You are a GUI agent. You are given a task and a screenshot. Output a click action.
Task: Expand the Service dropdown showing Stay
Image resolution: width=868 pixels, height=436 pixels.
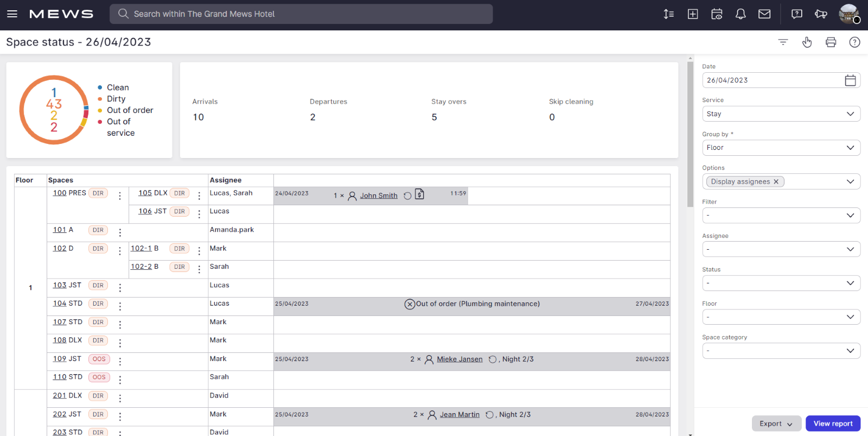(x=781, y=114)
